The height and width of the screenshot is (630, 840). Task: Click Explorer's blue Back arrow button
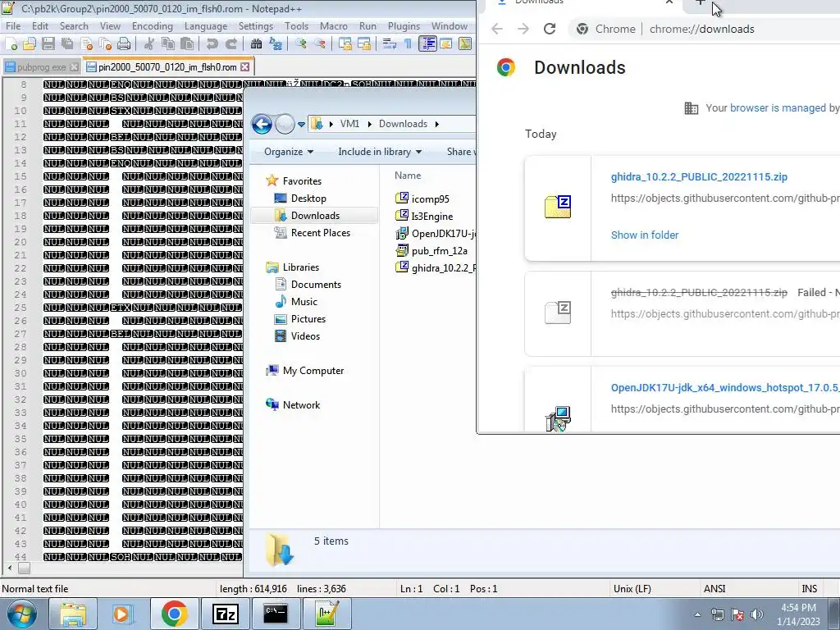(262, 125)
